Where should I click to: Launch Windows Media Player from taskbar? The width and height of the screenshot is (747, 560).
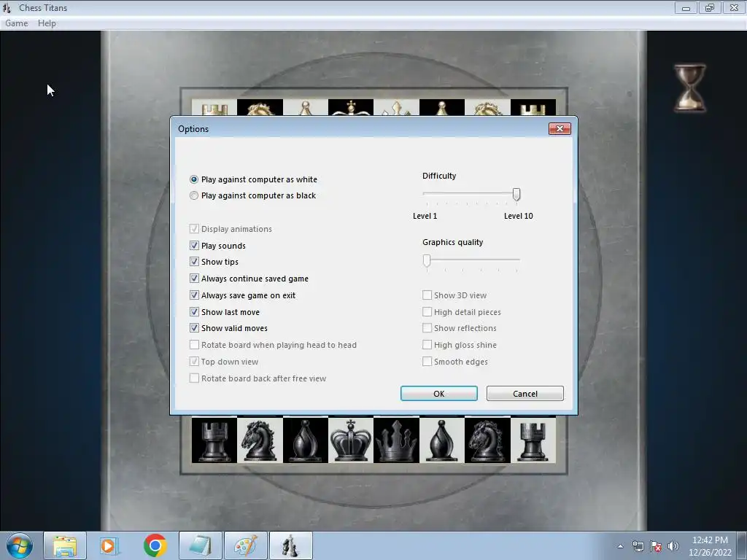tap(109, 545)
